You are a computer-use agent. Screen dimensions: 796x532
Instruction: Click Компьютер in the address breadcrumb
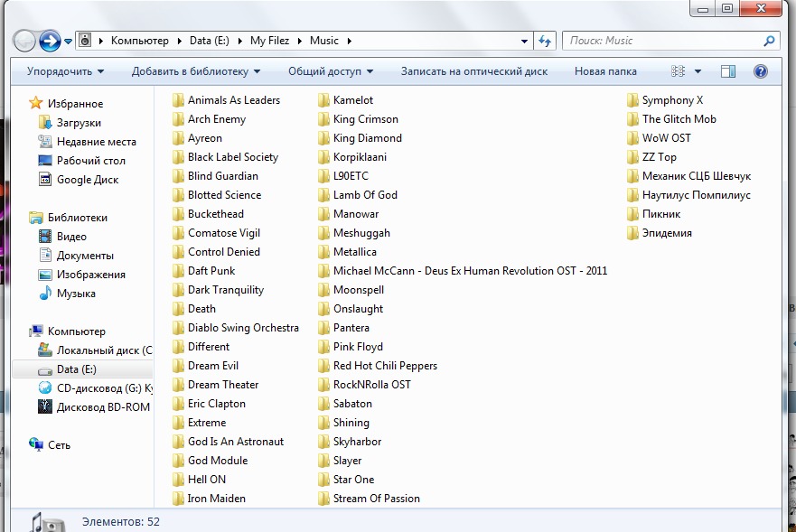tap(140, 41)
